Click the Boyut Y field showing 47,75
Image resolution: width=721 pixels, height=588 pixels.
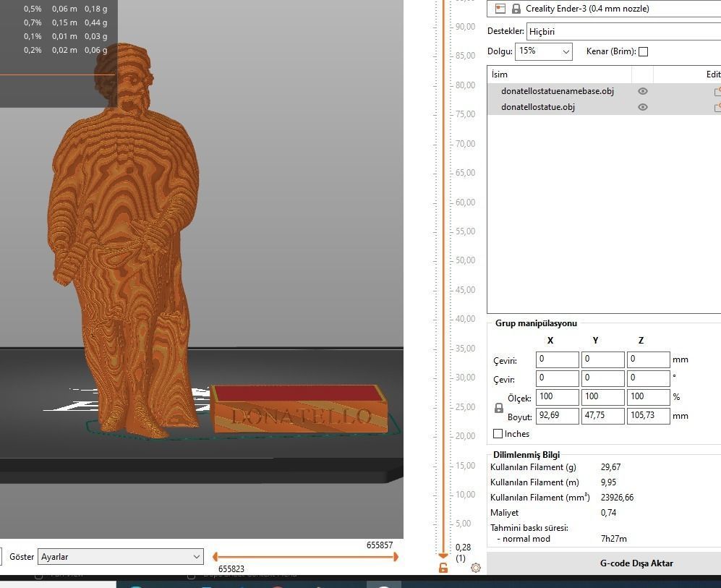pos(603,416)
